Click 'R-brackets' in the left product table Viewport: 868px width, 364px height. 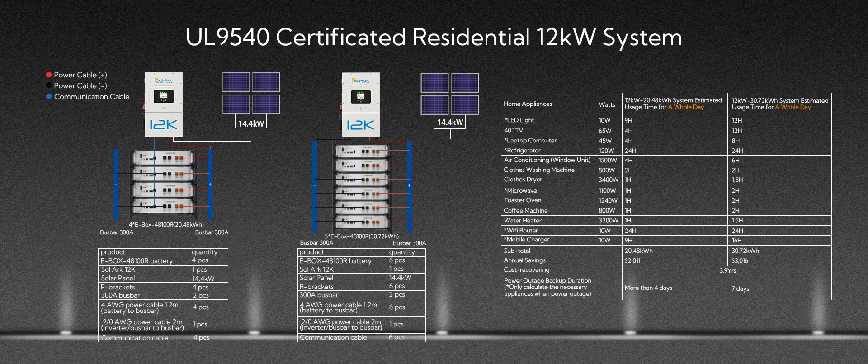118,287
